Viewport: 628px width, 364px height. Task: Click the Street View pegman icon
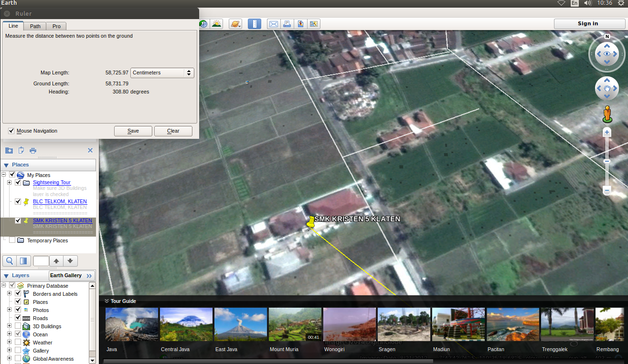(607, 114)
